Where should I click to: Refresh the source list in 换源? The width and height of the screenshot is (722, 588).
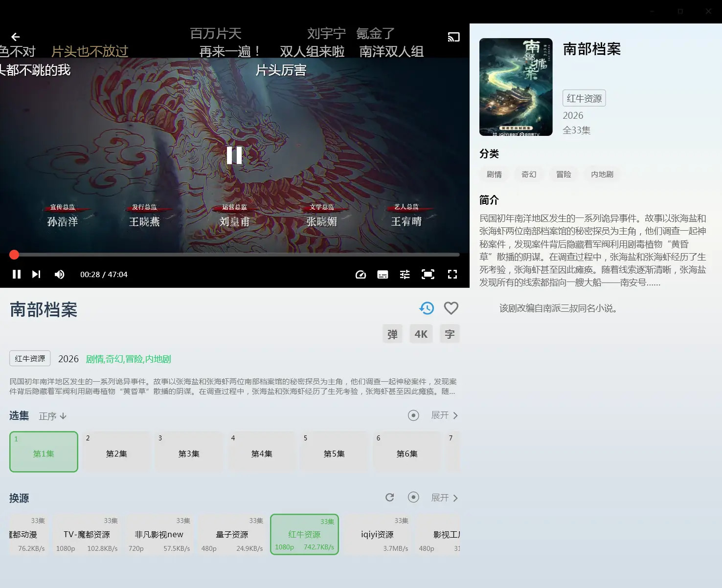(x=390, y=498)
